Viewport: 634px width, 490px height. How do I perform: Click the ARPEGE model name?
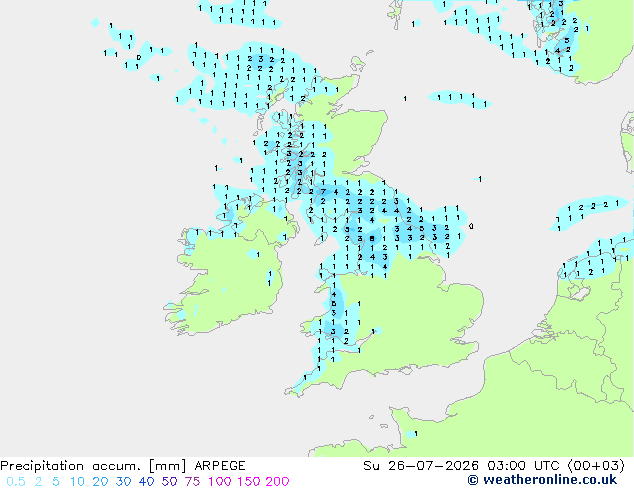pyautogui.click(x=220, y=466)
